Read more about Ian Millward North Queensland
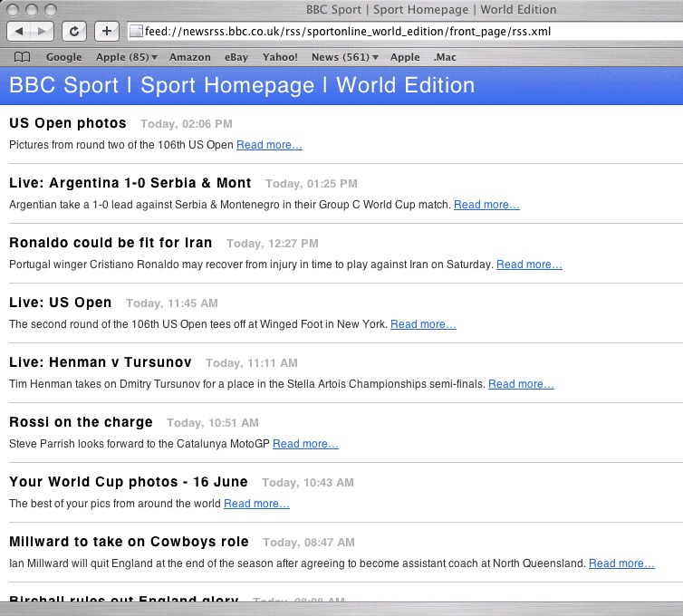683x616 pixels. click(621, 563)
